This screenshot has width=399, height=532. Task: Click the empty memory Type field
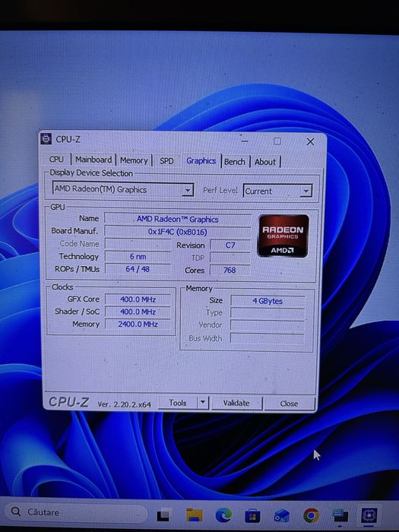268,313
